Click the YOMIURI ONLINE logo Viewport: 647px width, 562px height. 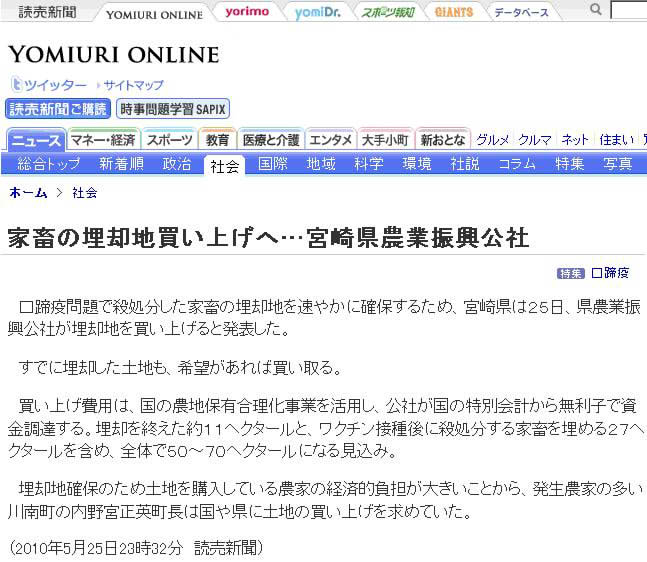click(x=113, y=54)
